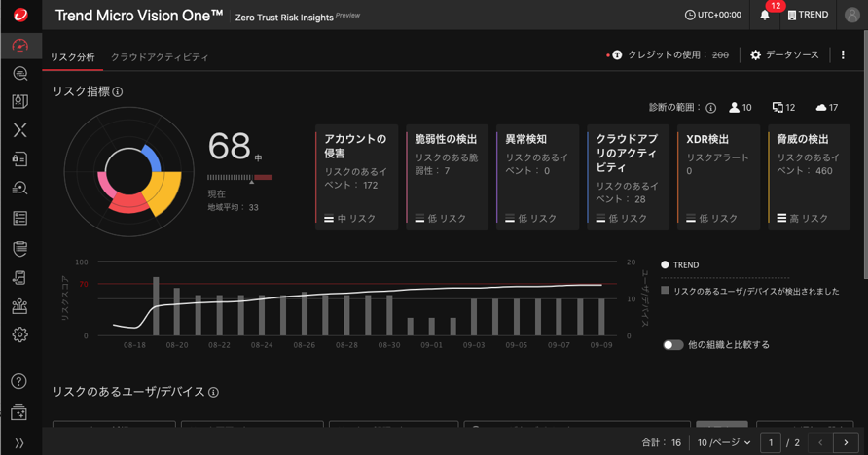Click the user account avatar icon
Viewport: 868px width, 455px height.
tap(851, 16)
